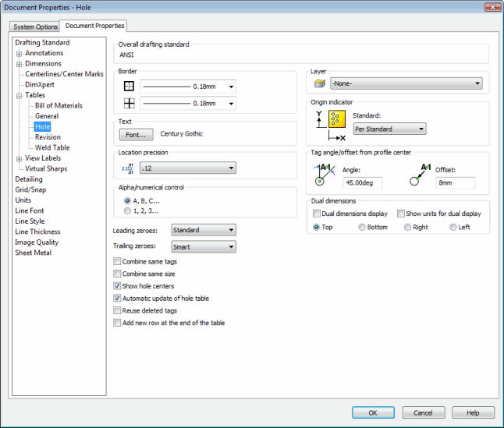Open Line Style settings
The height and width of the screenshot is (428, 504).
[x=30, y=221]
